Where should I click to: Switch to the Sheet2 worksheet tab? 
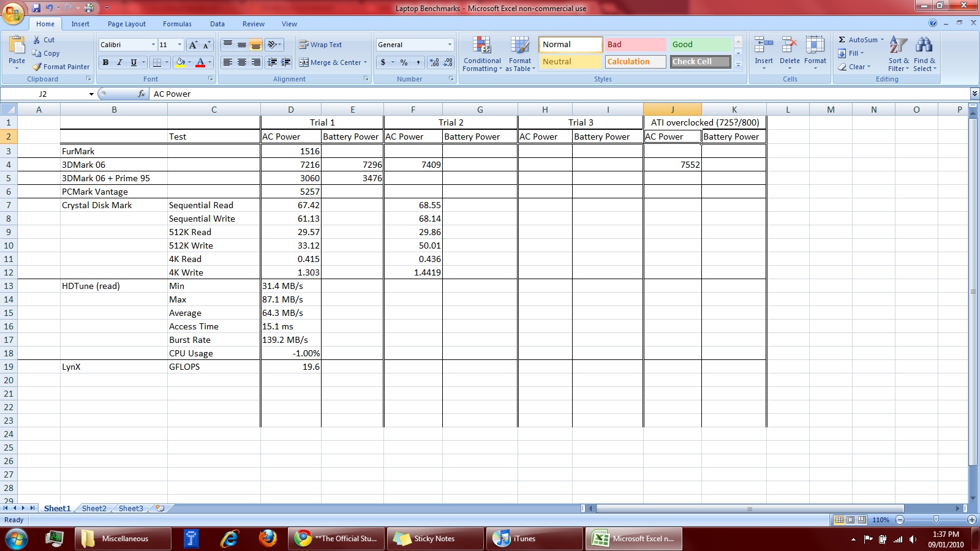(94, 508)
